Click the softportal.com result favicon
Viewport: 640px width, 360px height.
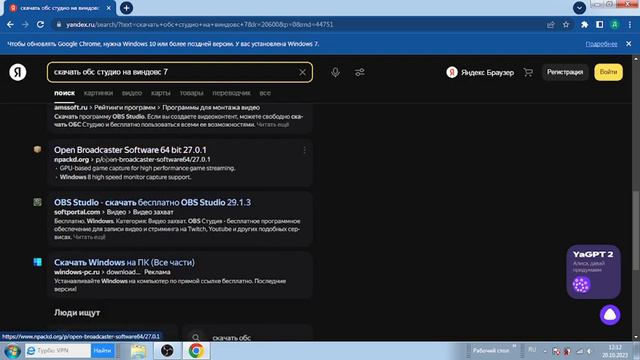click(37, 202)
